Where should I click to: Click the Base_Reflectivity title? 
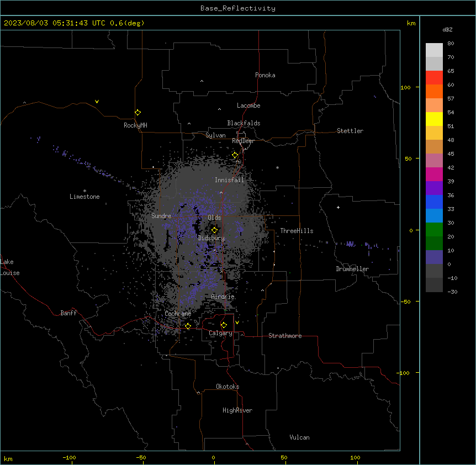click(238, 8)
